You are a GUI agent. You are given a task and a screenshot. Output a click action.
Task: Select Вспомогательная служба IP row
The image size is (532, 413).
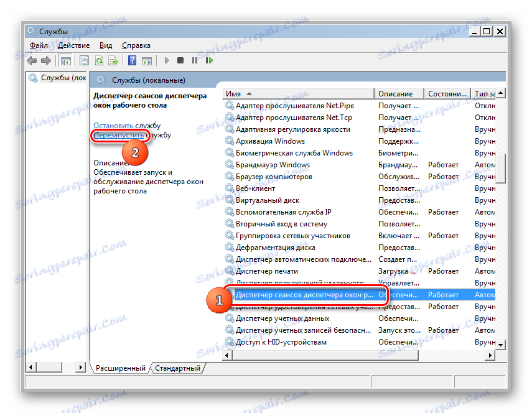click(x=360, y=212)
